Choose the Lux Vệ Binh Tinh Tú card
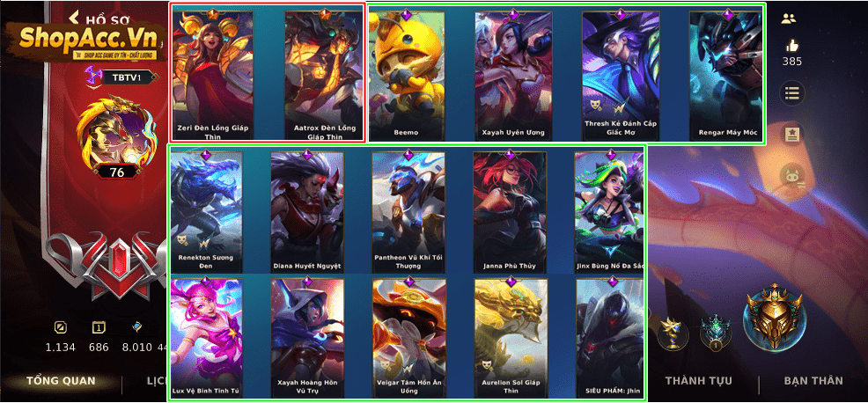 207,338
